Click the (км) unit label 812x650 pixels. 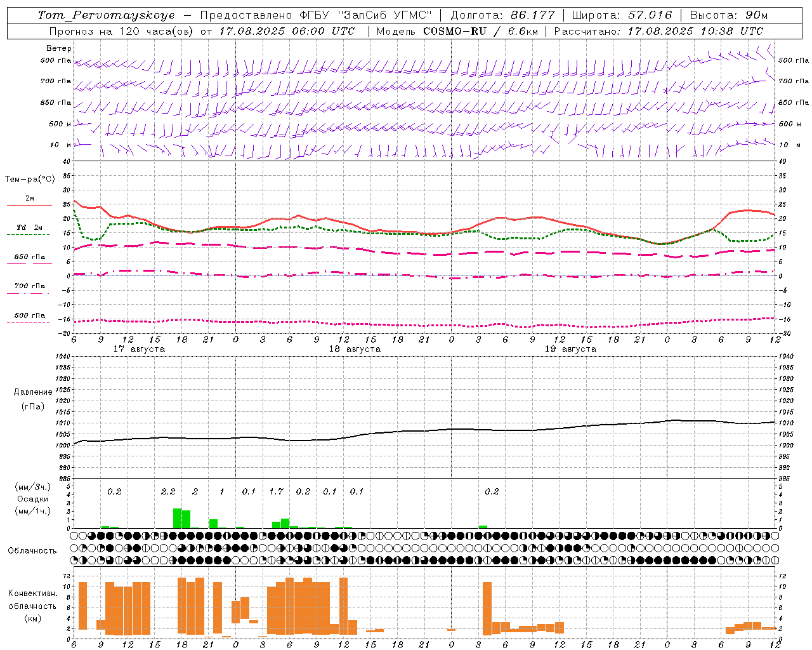33,618
